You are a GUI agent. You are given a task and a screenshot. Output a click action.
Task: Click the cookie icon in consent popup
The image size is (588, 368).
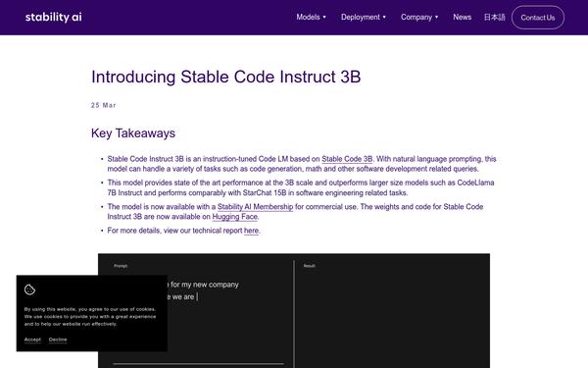(29, 289)
